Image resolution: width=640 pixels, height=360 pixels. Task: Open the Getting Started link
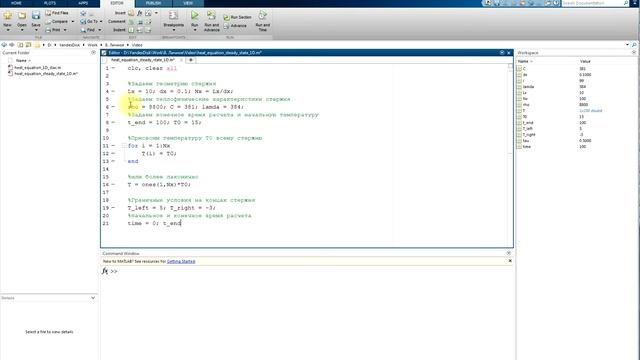pos(181,261)
